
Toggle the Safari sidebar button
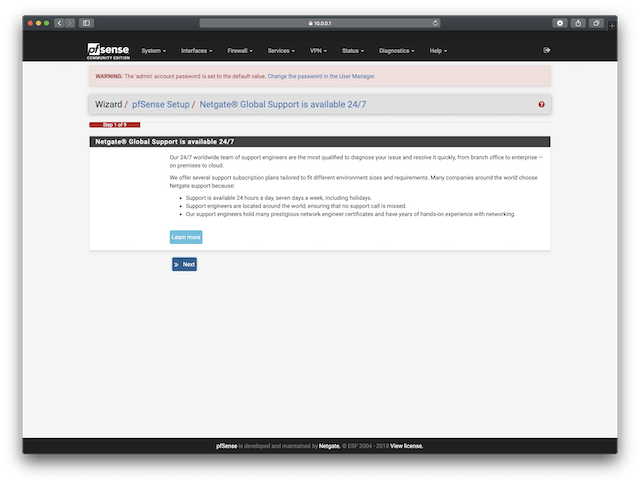pos(87,23)
